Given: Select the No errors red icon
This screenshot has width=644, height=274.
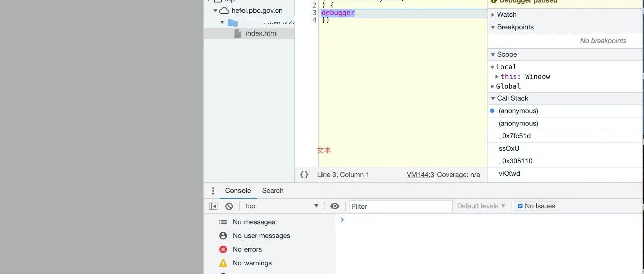Looking at the screenshot, I should pos(223,249).
